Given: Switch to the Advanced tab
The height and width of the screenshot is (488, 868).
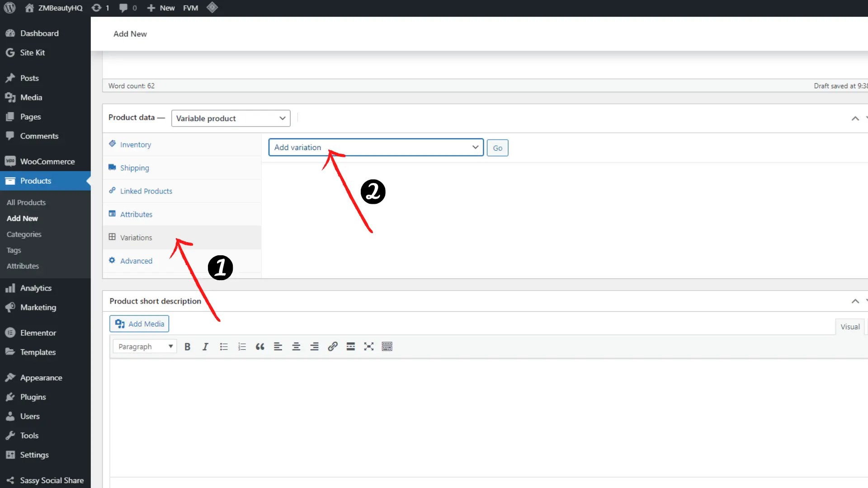Looking at the screenshot, I should (x=182, y=261).
